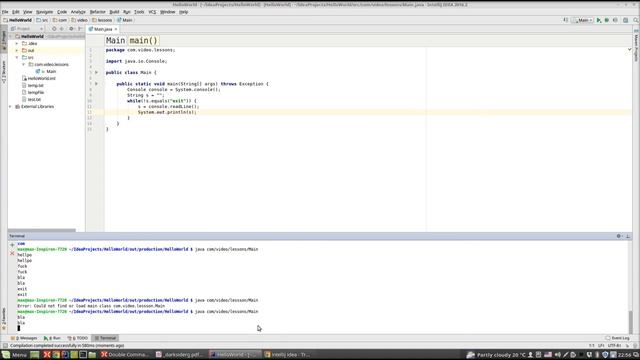Open Maven Projects side panel

click(x=636, y=46)
